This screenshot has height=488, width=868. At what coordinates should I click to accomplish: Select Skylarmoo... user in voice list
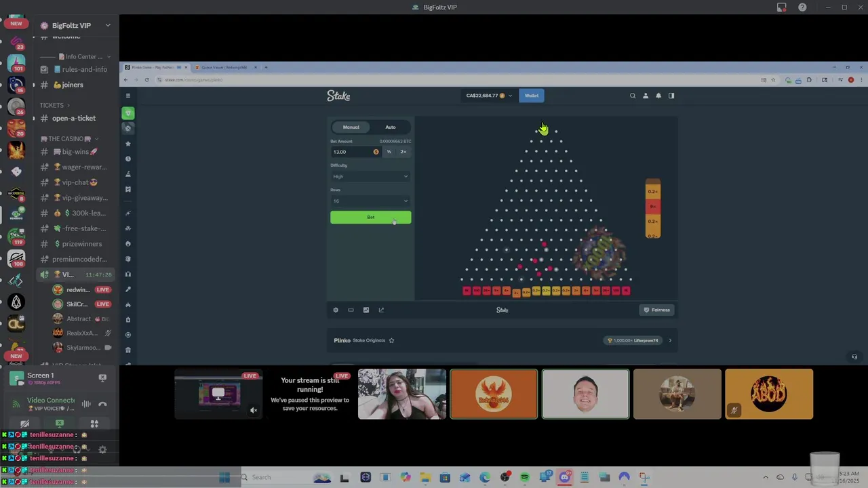pos(81,348)
